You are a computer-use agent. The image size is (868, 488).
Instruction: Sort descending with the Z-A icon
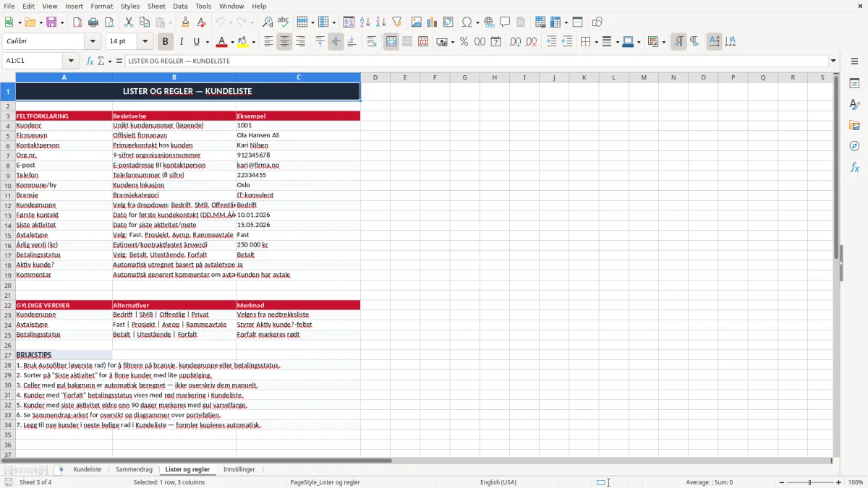(381, 22)
